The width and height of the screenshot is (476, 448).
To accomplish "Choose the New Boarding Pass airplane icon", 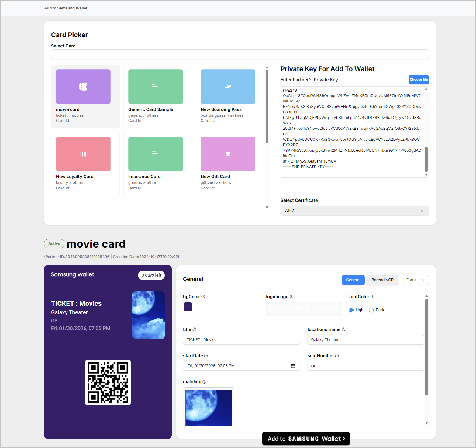I will point(228,87).
